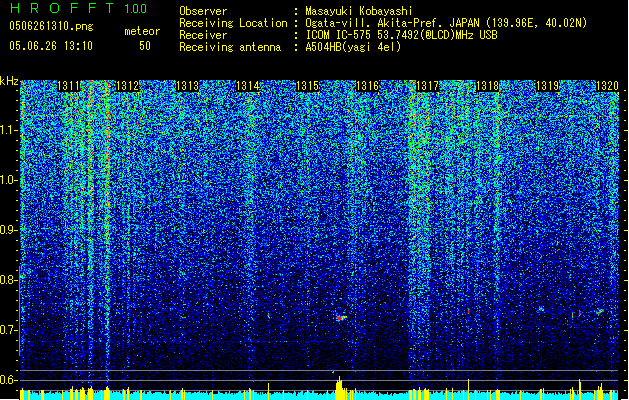629x400 pixels.
Task: Click the HROFFT 1.0.0 title text
Action: (x=78, y=8)
